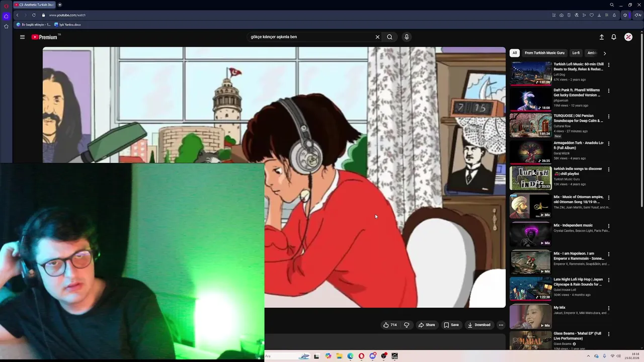The width and height of the screenshot is (644, 362).
Task: Open Opera sidebar home icon
Action: pos(6,16)
